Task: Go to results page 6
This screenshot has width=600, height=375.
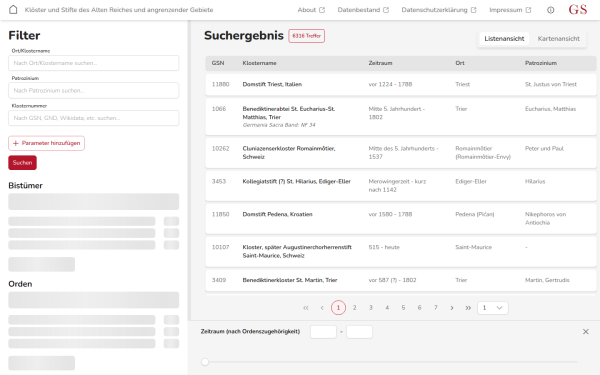Action: (x=419, y=308)
